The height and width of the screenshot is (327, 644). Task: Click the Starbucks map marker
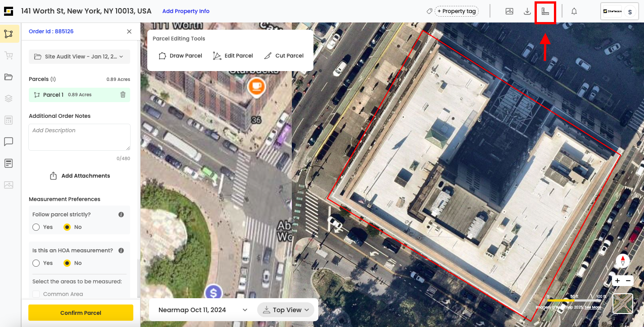[x=256, y=87]
